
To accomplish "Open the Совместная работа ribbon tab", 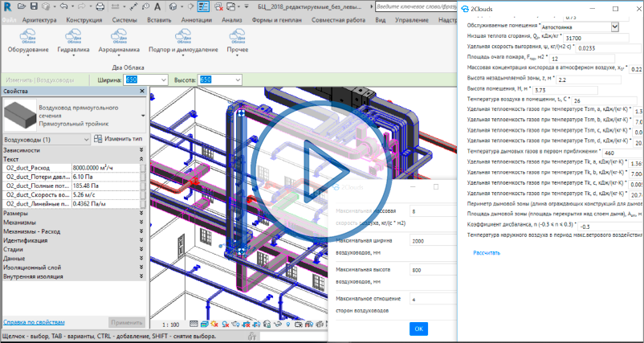I will (338, 20).
